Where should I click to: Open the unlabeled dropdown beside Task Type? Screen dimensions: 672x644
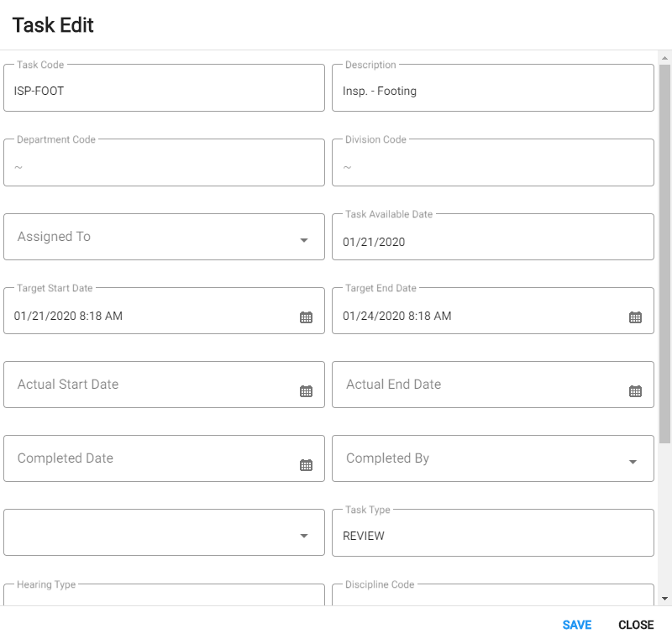pos(164,532)
